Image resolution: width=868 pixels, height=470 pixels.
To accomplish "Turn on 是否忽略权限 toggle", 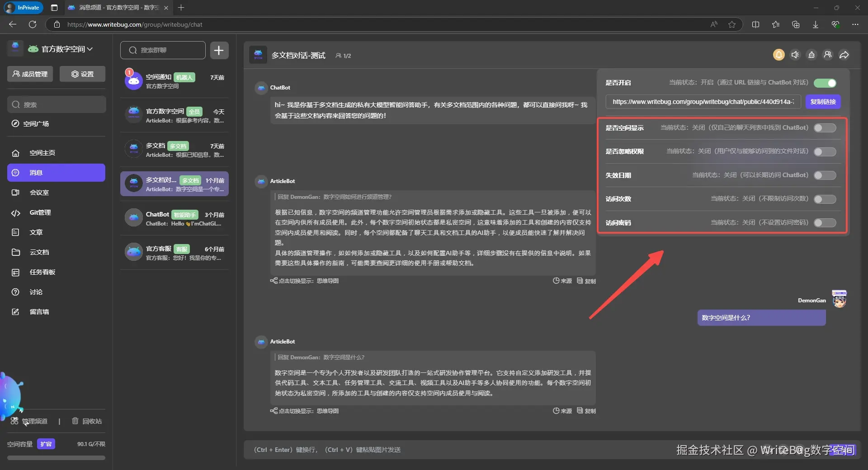I will [825, 152].
